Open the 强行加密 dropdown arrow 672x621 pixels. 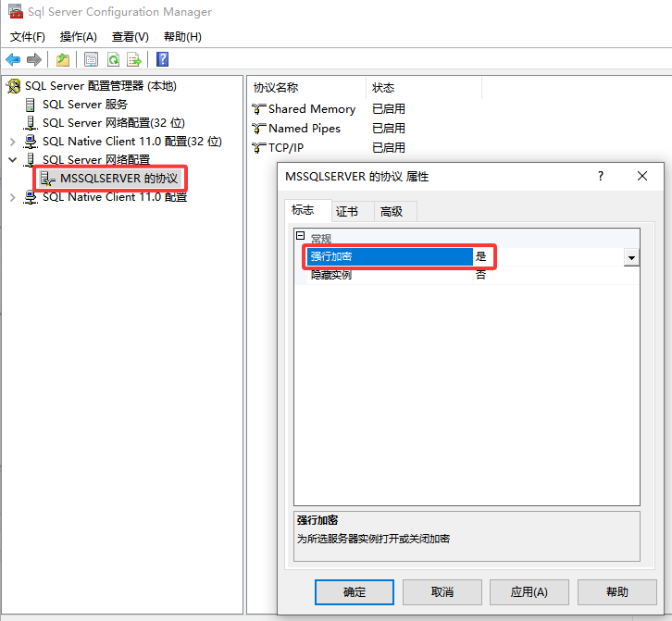(x=631, y=257)
